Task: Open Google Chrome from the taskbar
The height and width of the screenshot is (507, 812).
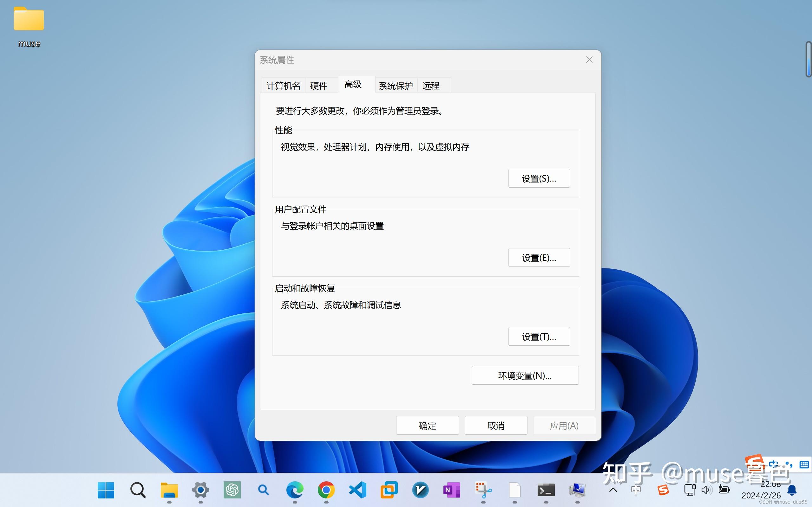Action: pyautogui.click(x=326, y=490)
